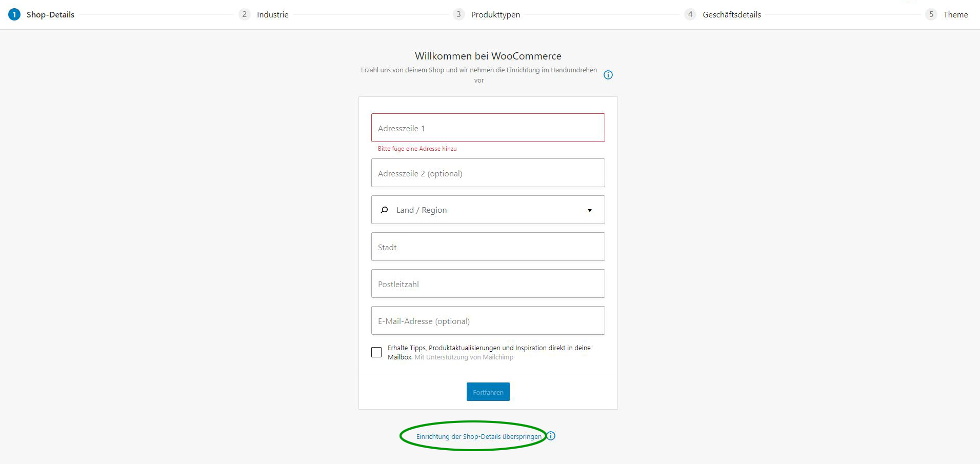Expand the Land / Region dropdown arrow
980x464 pixels.
tap(590, 210)
